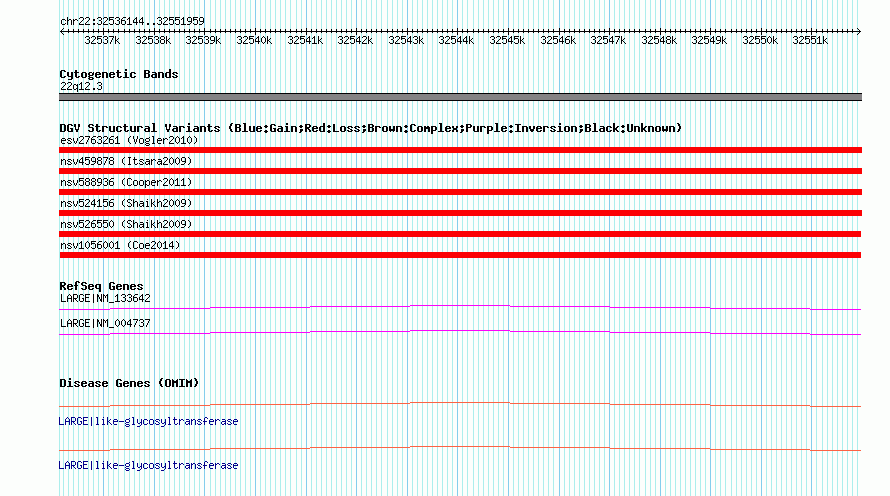Open the LARGE|NM_133642 transcript label
This screenshot has height=496, width=890.
[x=105, y=299]
